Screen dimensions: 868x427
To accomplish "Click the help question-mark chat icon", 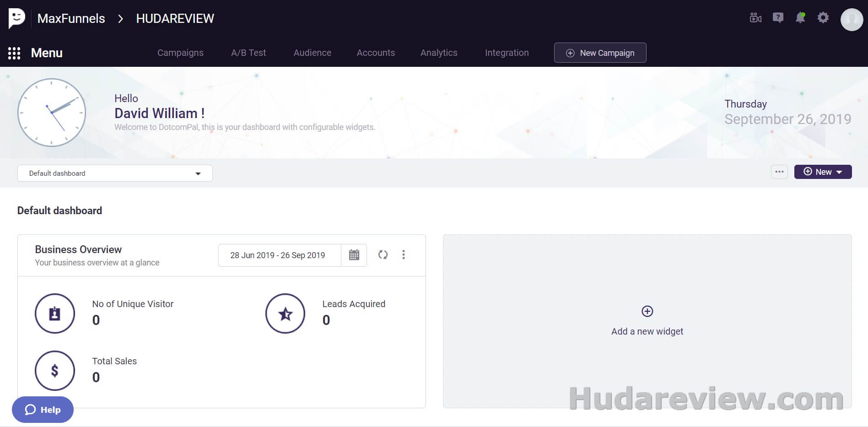I will (778, 18).
